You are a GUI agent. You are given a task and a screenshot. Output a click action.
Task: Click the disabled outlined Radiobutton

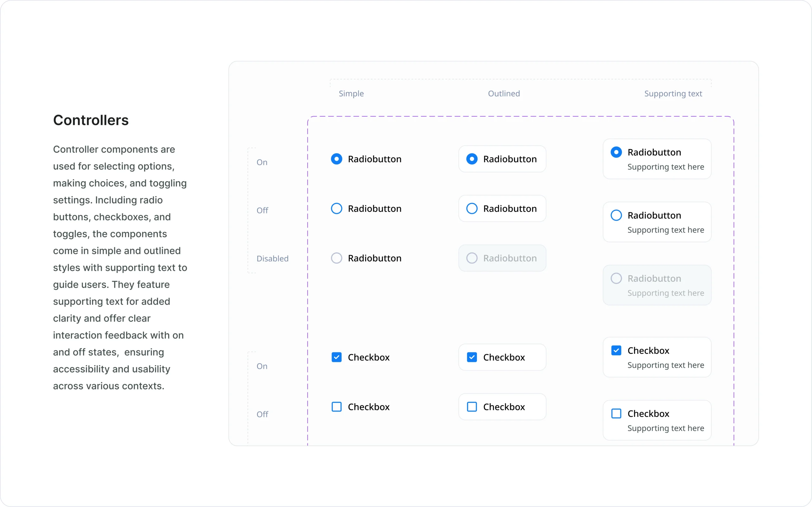[x=472, y=258]
